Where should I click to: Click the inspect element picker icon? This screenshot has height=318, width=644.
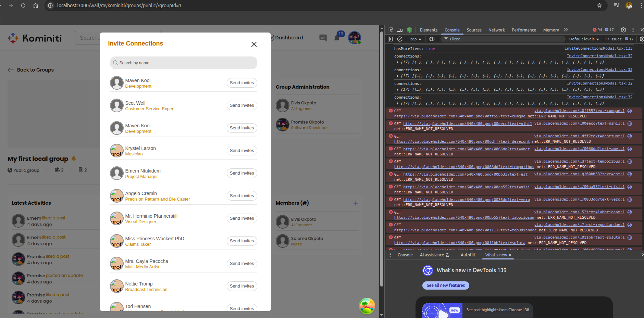(x=390, y=30)
